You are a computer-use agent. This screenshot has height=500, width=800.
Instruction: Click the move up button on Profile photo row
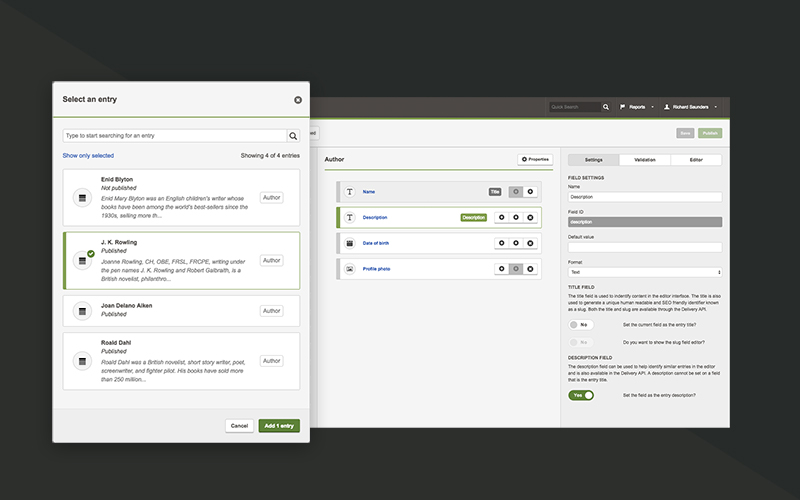502,269
